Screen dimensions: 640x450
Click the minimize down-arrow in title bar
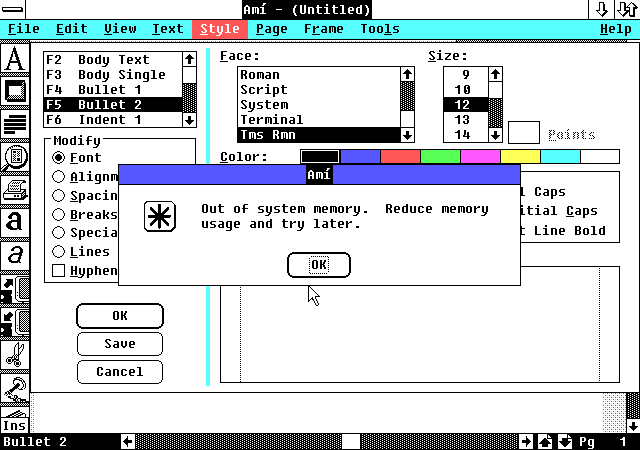[x=601, y=9]
